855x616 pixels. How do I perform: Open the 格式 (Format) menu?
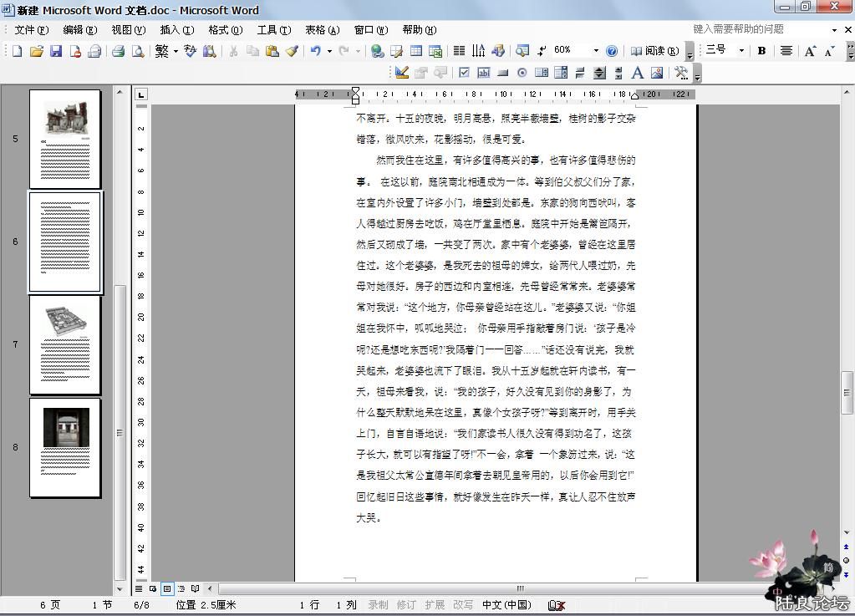225,29
